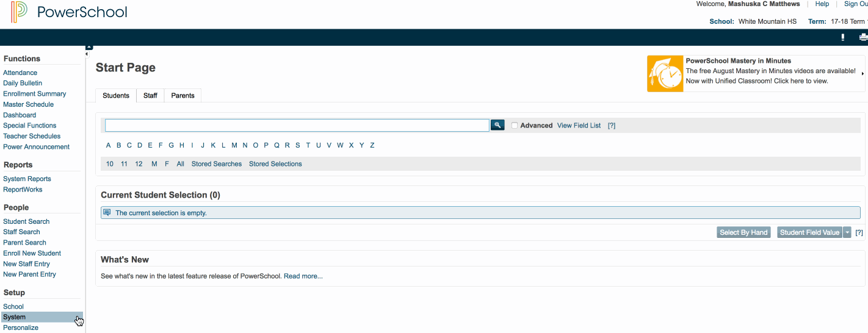Filter students by letter S
This screenshot has width=868, height=333.
pyautogui.click(x=298, y=145)
